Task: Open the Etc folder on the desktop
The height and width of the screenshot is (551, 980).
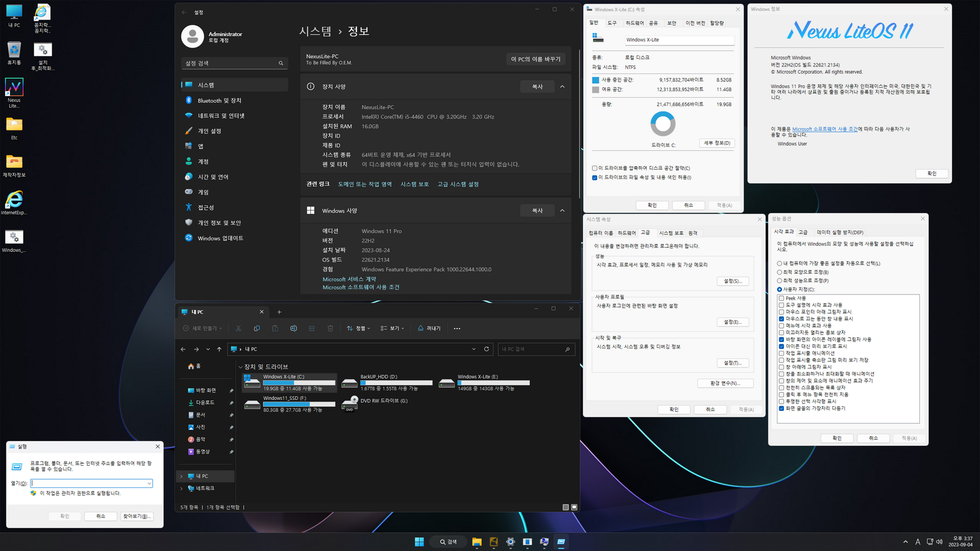Action: 14,128
